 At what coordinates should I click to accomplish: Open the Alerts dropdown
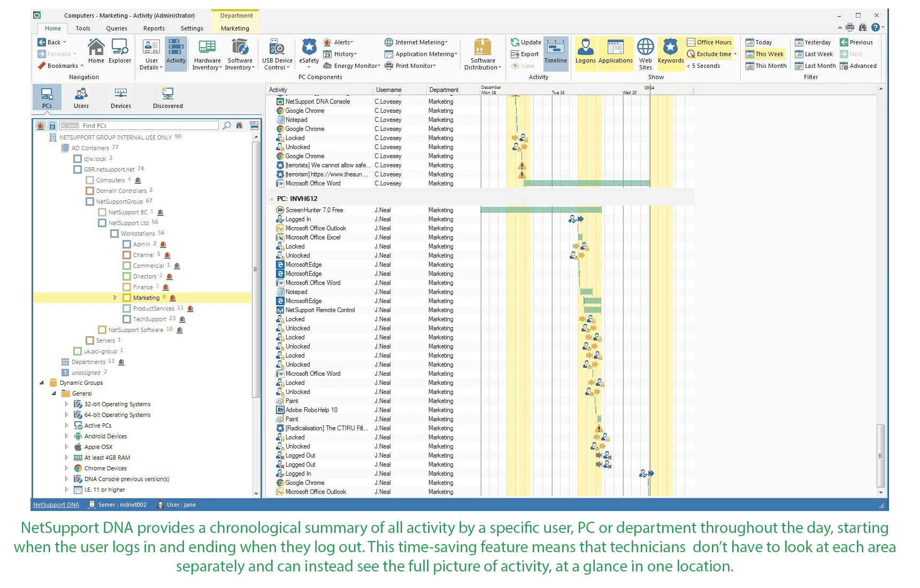click(x=338, y=42)
